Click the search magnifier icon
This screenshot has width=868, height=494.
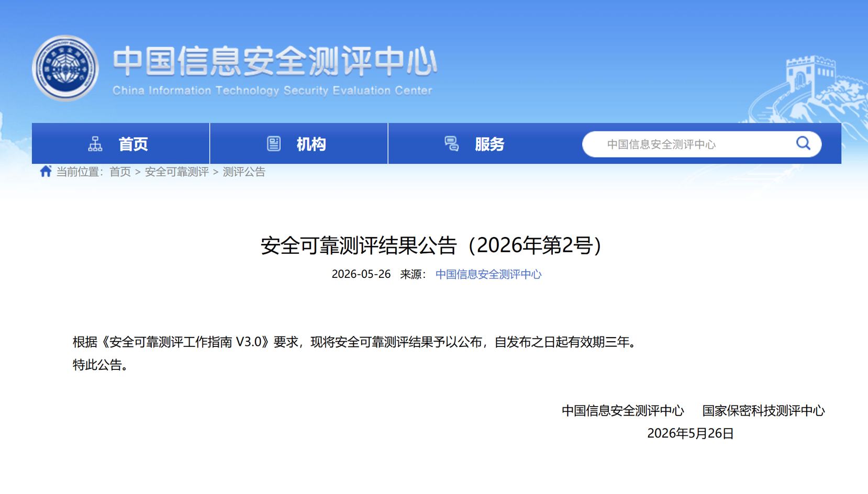click(x=803, y=143)
